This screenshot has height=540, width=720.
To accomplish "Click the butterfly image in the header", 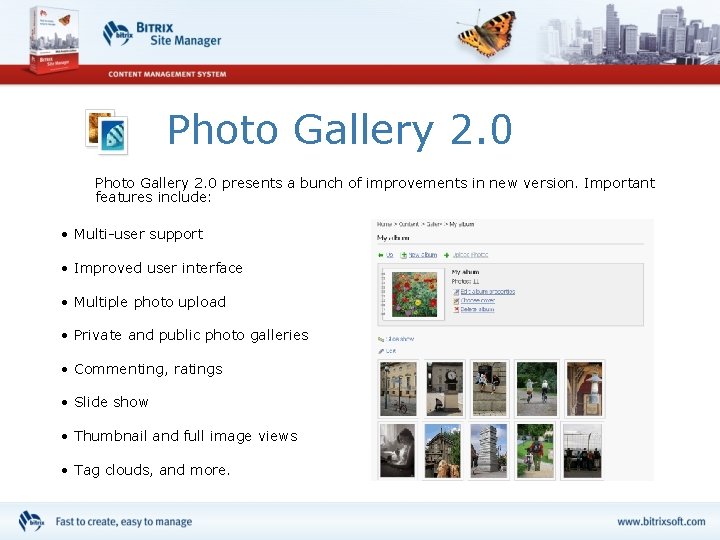I will 487,32.
